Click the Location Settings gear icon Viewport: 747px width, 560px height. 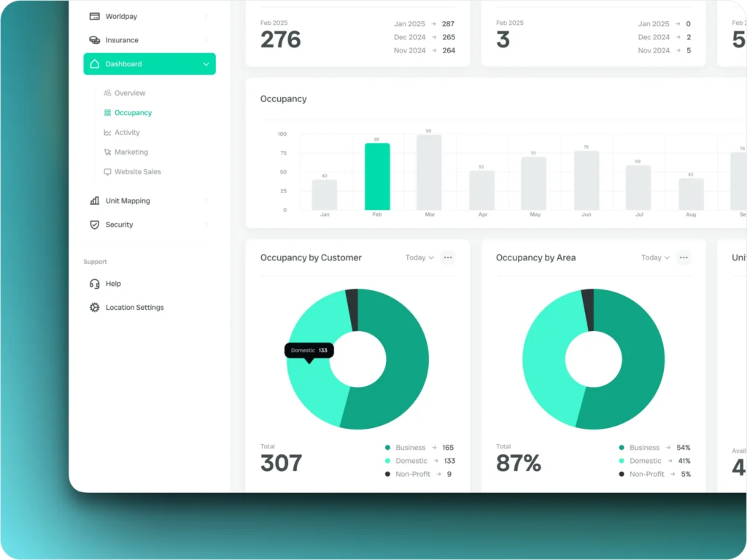94,307
